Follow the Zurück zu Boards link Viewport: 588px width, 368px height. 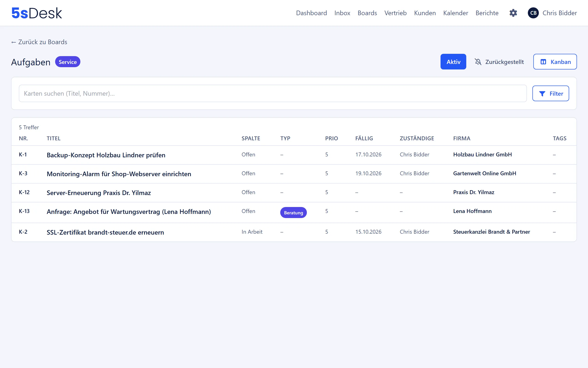coord(39,42)
